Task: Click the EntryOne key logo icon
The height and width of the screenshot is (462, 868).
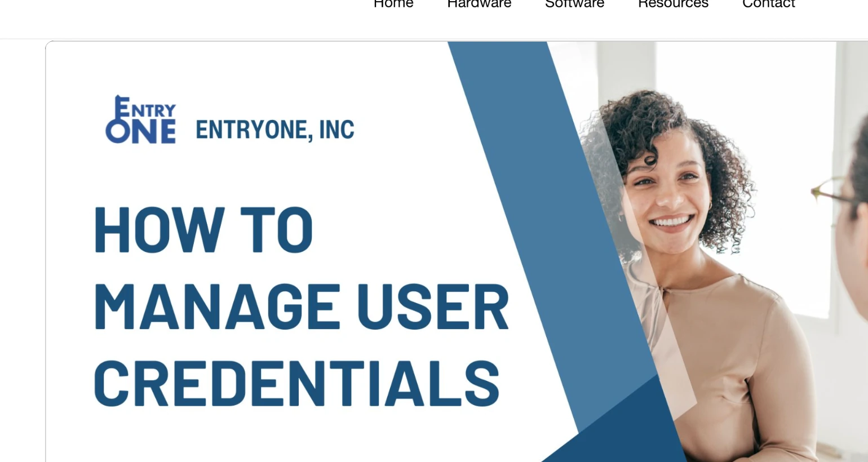Action: coord(141,119)
